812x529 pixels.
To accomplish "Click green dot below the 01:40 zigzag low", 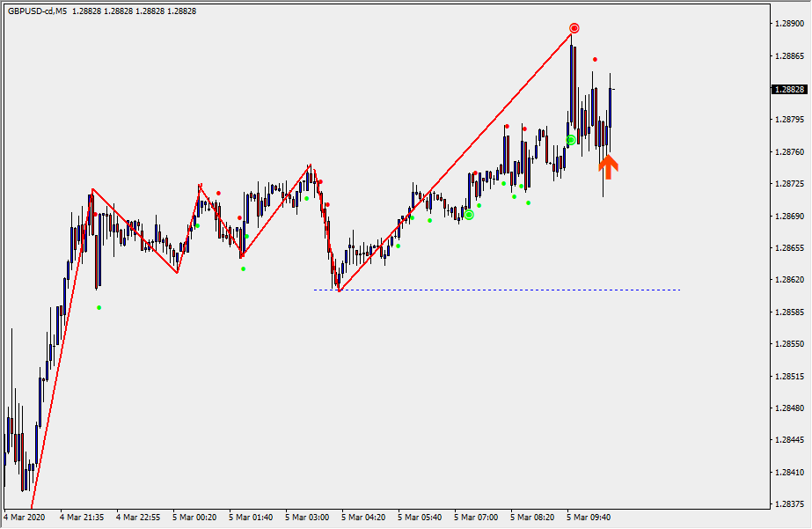I will [244, 268].
